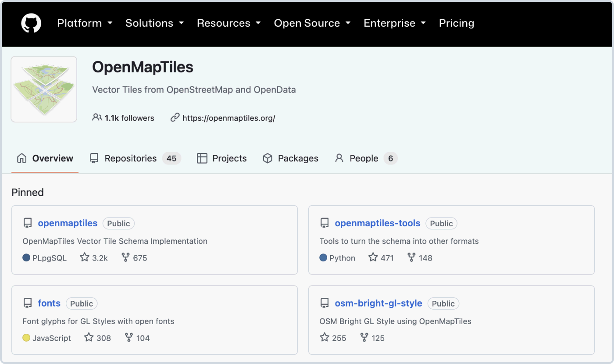Click the repo icon beside openmaptiles
614x364 pixels.
[28, 223]
